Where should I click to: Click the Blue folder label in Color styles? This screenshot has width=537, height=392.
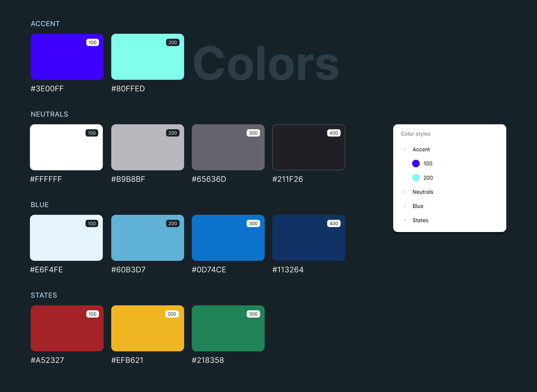click(x=418, y=206)
